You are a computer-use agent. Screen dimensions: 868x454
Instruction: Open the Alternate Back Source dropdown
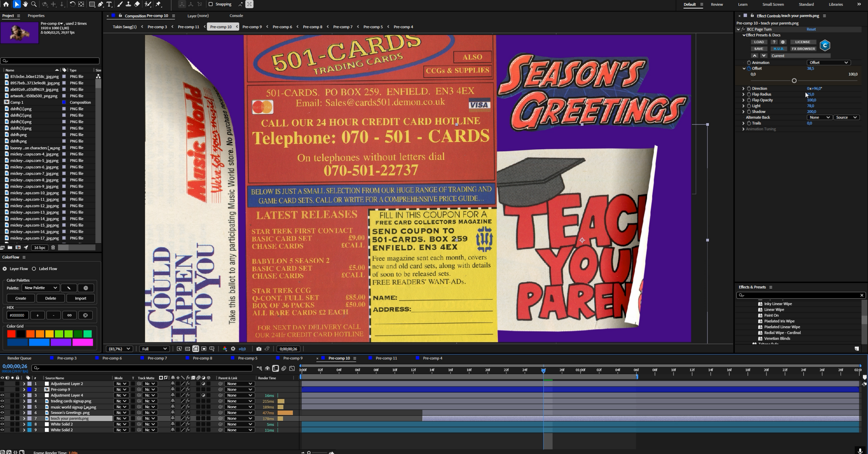846,117
